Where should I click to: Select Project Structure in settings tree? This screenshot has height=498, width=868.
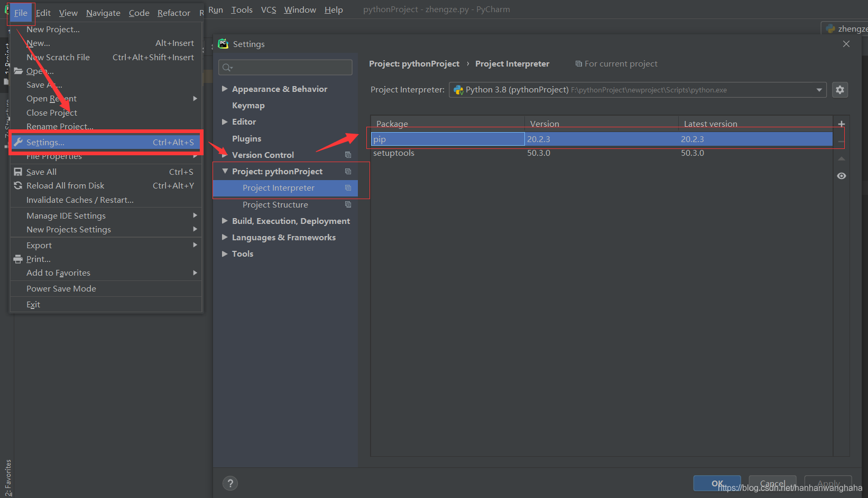point(275,205)
